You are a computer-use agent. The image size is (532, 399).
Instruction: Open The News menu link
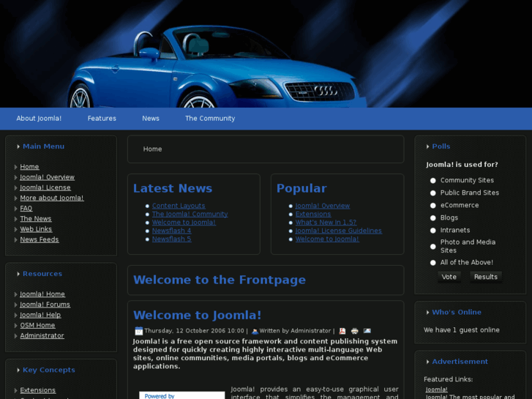coord(36,219)
